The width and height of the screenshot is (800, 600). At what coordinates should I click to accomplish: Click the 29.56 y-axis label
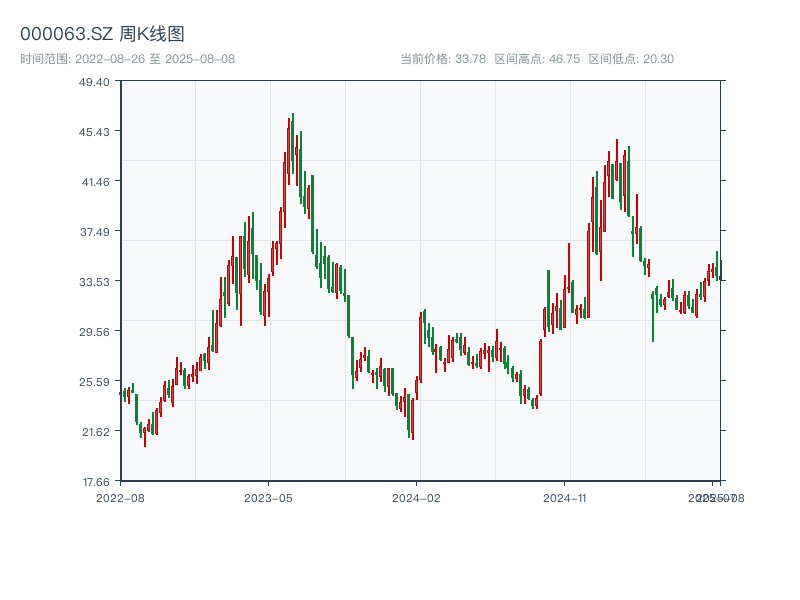pyautogui.click(x=94, y=331)
